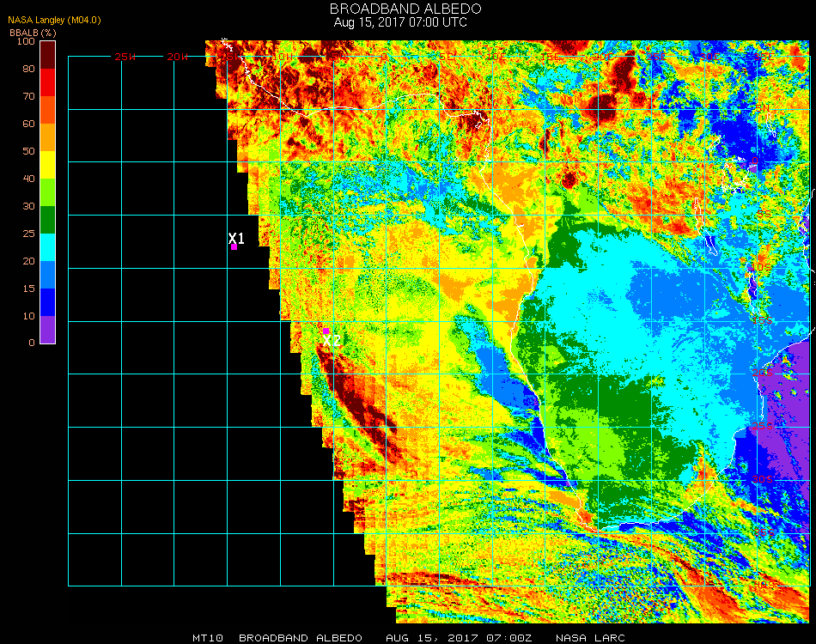Screen dimensions: 816x644
Task: Select the purple 0-10 legend swatch
Action: click(48, 330)
